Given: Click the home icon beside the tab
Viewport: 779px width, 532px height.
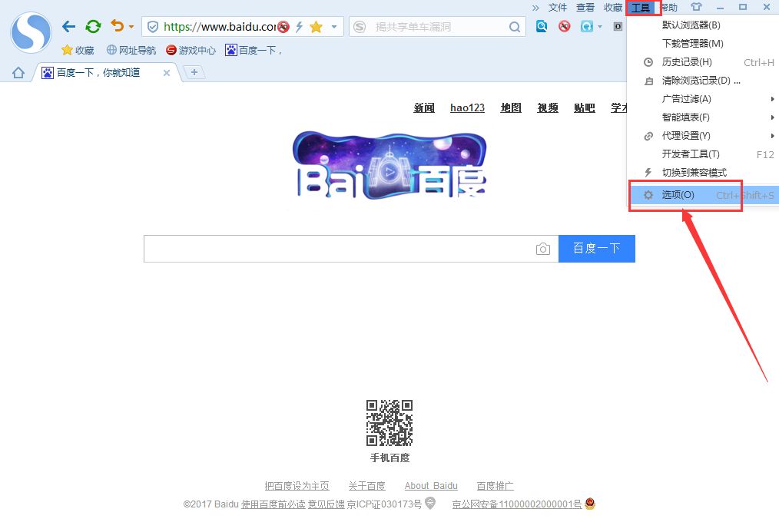Looking at the screenshot, I should point(18,73).
